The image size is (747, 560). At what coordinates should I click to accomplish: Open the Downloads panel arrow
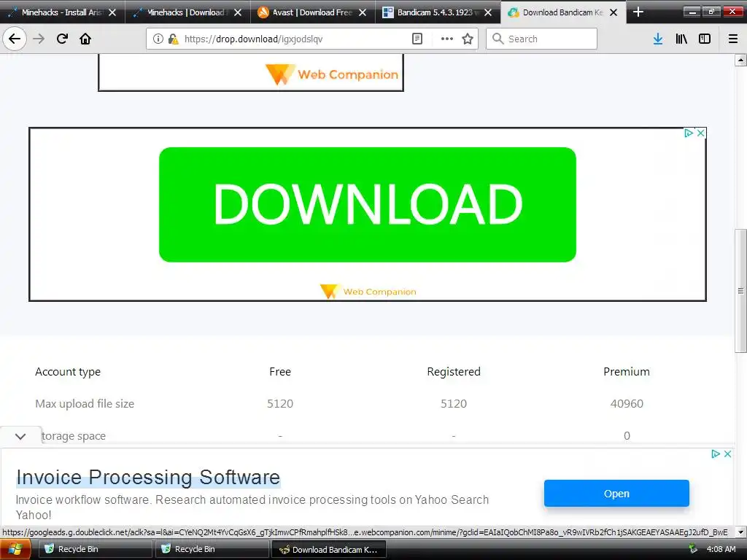point(657,39)
